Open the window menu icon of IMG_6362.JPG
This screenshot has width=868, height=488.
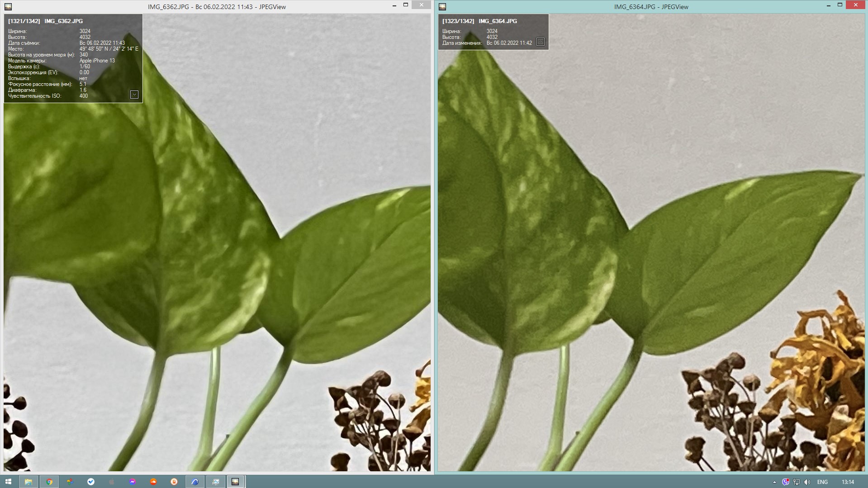[x=8, y=6]
